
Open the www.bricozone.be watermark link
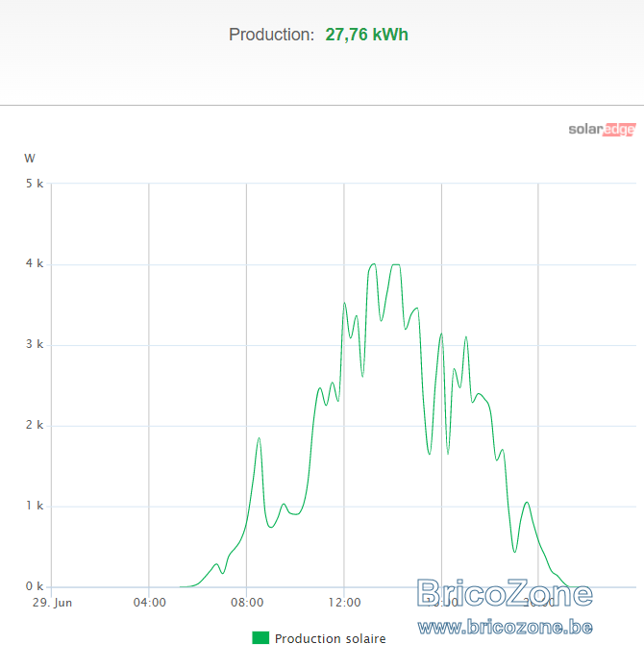(x=505, y=627)
